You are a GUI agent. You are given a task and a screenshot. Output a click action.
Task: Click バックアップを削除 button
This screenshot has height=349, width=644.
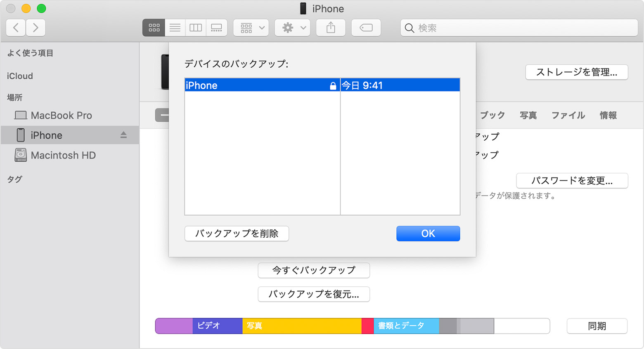(237, 233)
